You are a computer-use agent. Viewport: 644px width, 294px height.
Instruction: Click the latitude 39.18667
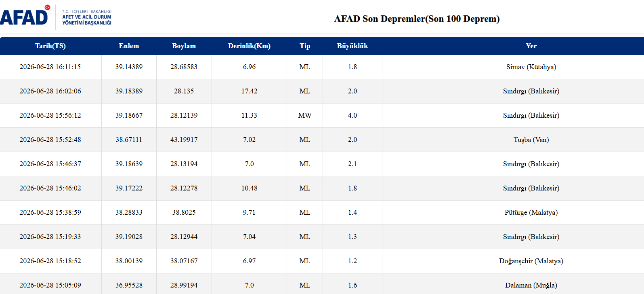(129, 115)
